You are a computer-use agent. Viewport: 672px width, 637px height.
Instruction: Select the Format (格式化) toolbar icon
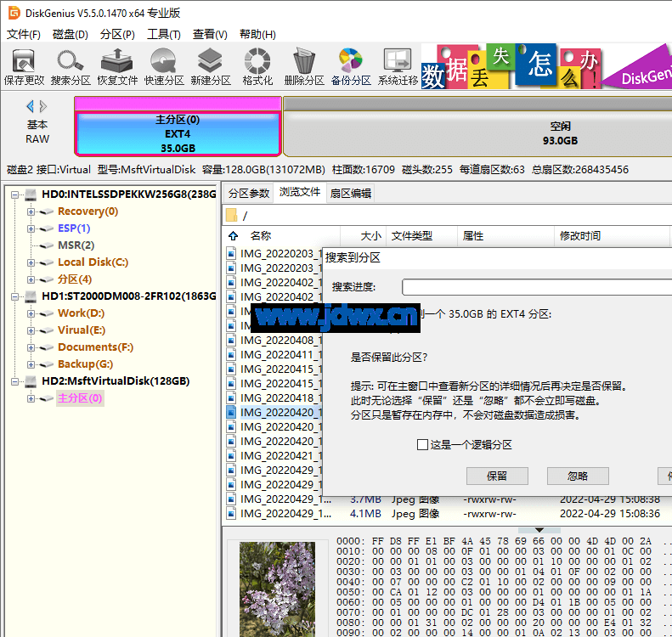click(257, 67)
